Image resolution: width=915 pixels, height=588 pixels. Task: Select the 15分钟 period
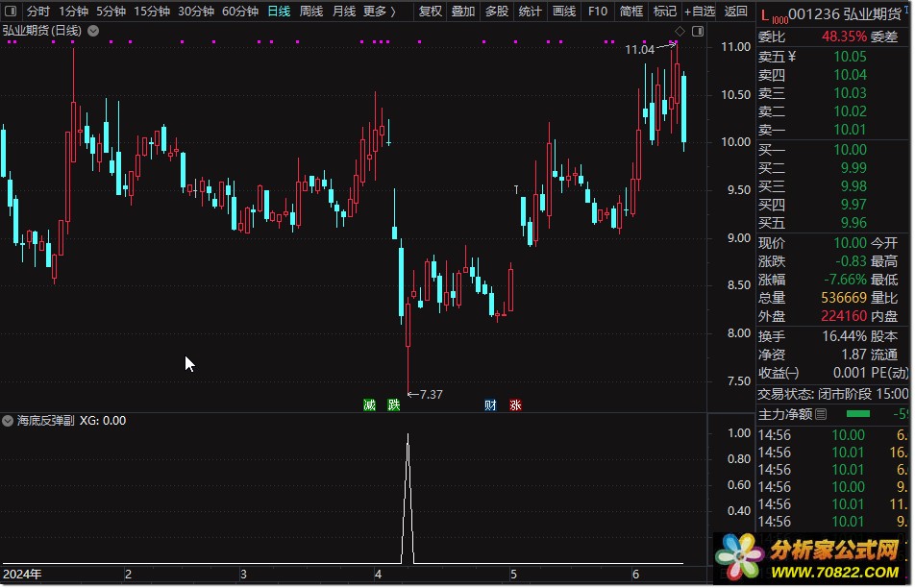152,12
